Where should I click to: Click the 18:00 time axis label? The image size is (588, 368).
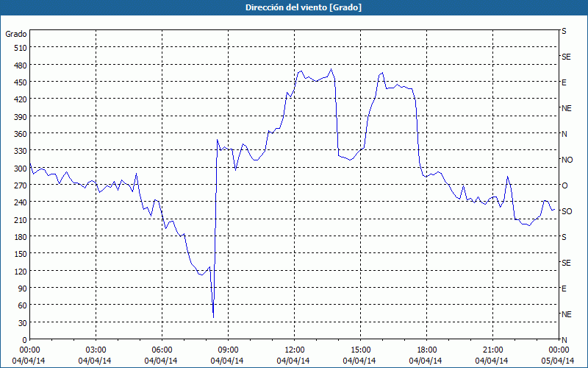pyautogui.click(x=427, y=350)
